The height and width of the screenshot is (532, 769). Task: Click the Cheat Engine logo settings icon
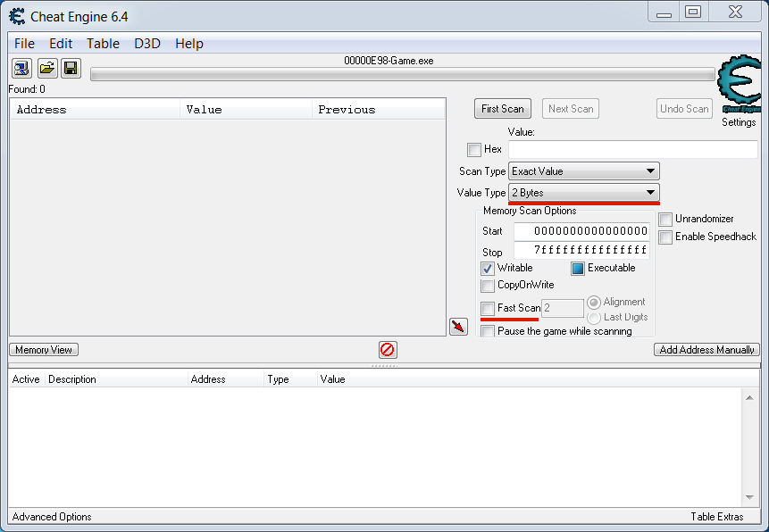pos(739,86)
